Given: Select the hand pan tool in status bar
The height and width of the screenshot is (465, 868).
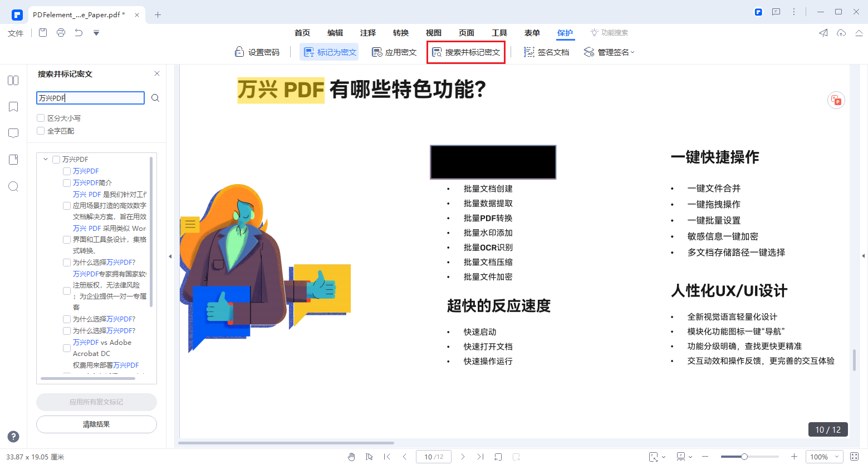Looking at the screenshot, I should point(351,456).
